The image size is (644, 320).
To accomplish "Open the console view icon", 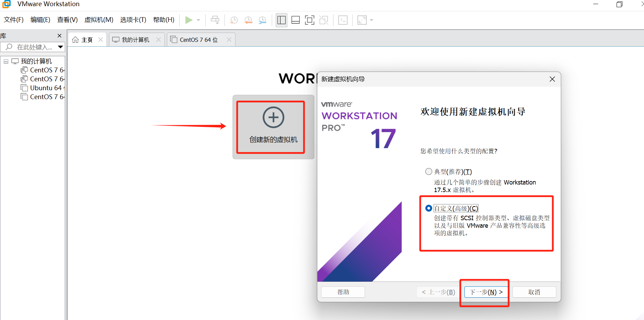I will [343, 20].
